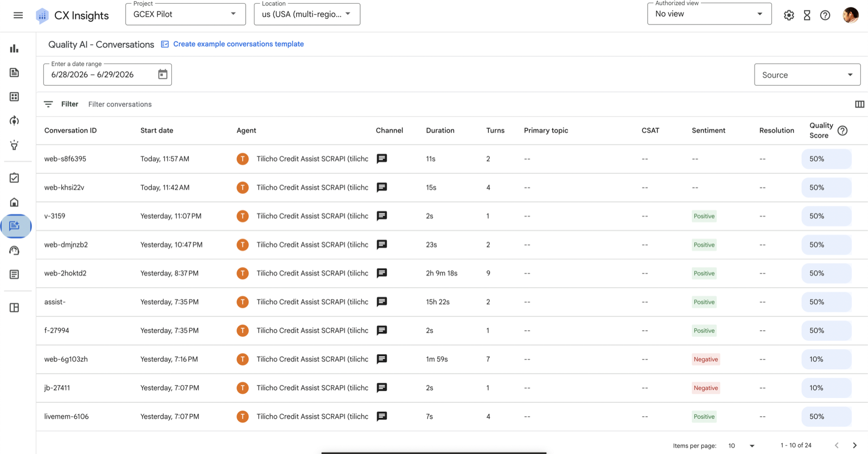Screen dimensions: 868x454
Task: Open the home sidebar icon
Action: 14,202
